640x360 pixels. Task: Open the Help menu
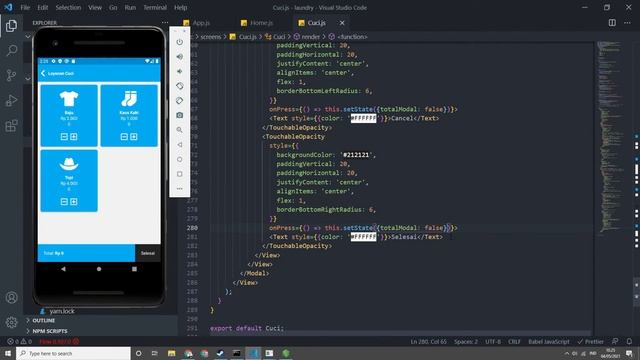(180, 7)
